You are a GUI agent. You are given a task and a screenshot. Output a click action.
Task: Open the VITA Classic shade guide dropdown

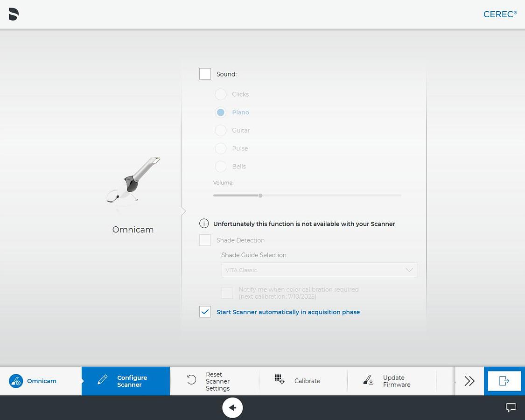[x=319, y=270]
